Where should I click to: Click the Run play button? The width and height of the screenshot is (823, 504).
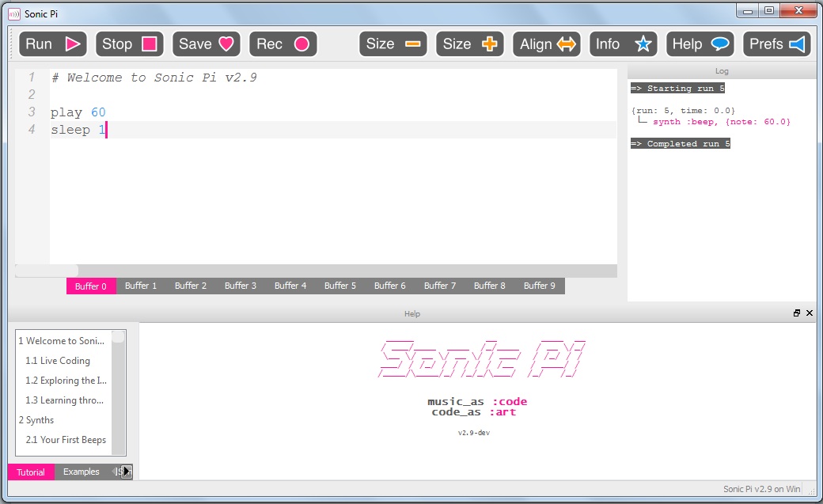[53, 44]
